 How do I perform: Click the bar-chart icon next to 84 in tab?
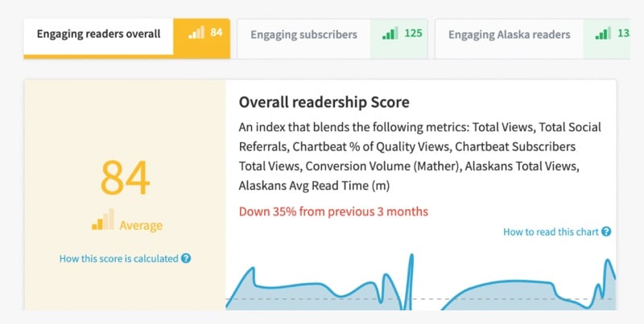click(196, 33)
